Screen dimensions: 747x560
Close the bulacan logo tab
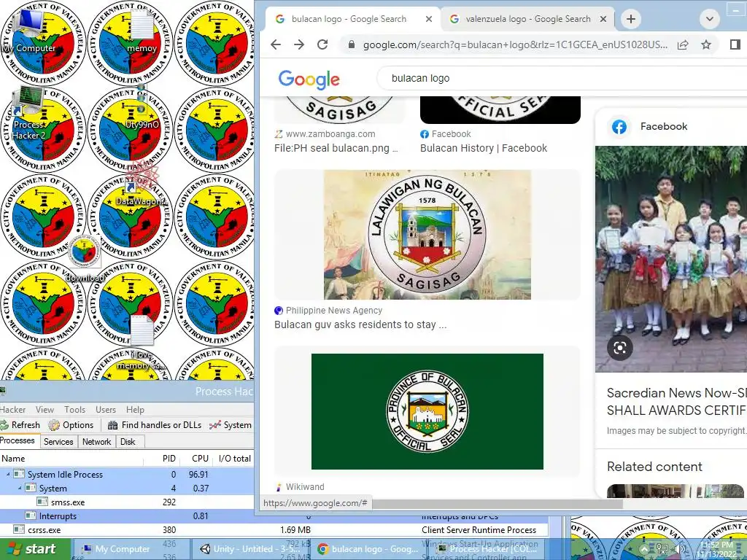[429, 19]
